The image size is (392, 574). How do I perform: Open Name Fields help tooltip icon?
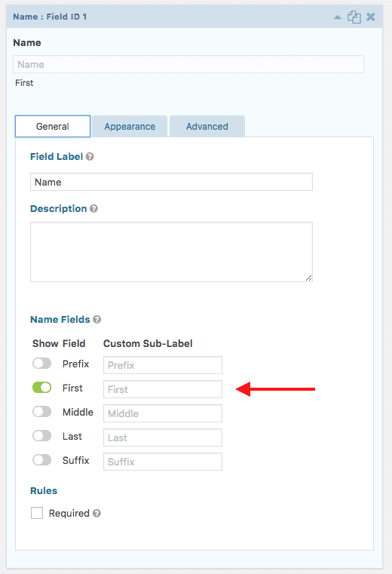(97, 320)
